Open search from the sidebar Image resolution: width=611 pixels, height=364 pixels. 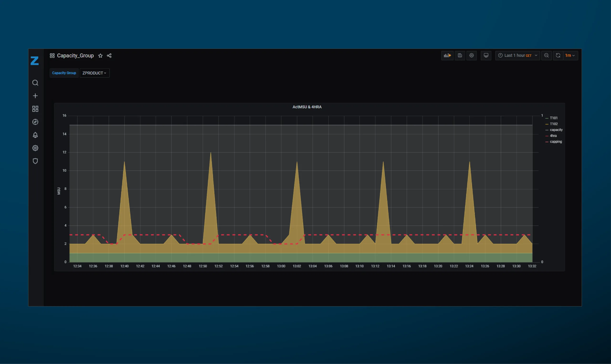coord(35,83)
